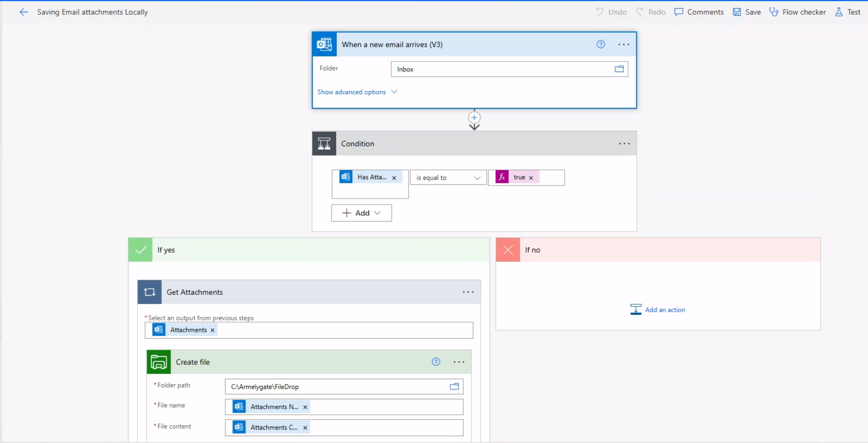Click Save in the top toolbar

747,12
